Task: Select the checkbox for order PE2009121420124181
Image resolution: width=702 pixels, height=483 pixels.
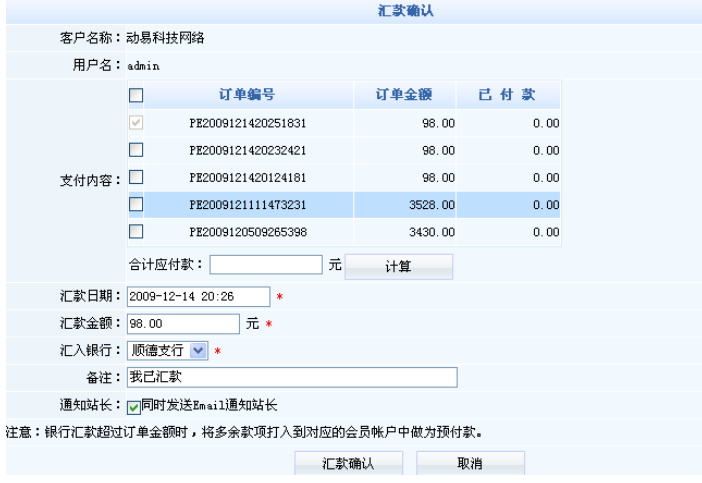Action: coord(136,177)
